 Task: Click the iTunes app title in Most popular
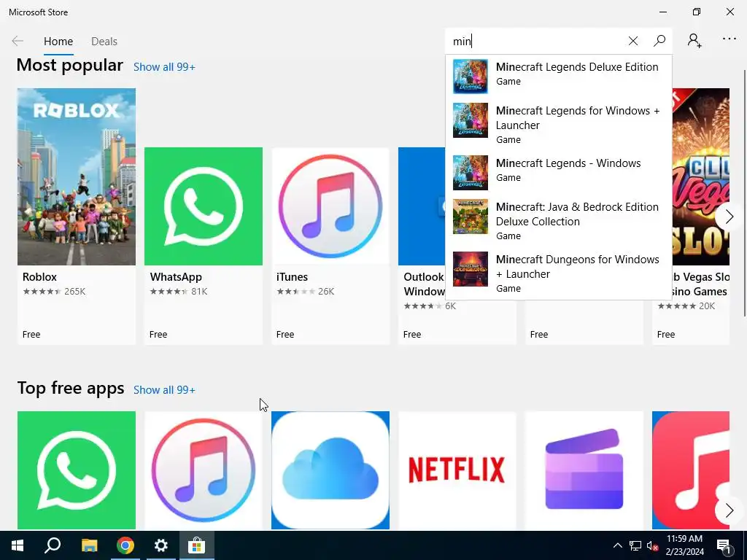[x=292, y=276]
